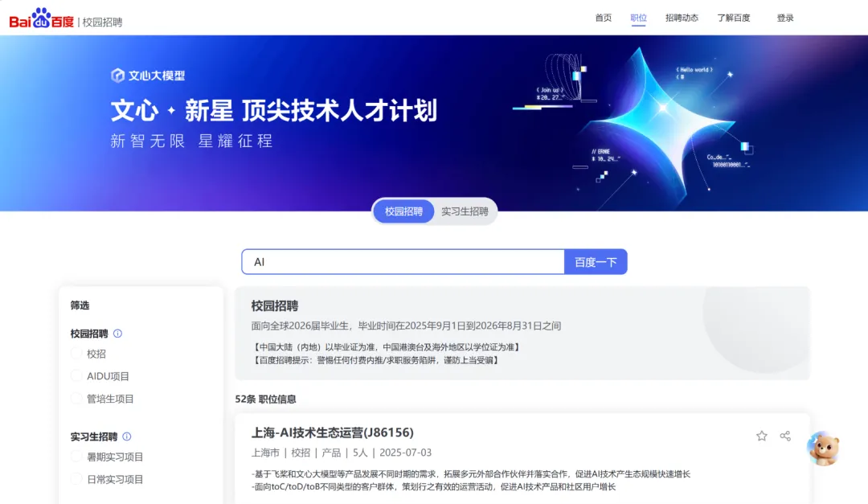Viewport: 868px width, 504px height.
Task: Click the 筛选 panel heading
Action: coord(80,305)
